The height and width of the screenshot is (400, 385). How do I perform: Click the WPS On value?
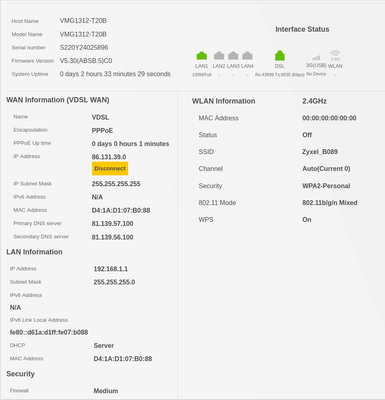click(x=307, y=220)
